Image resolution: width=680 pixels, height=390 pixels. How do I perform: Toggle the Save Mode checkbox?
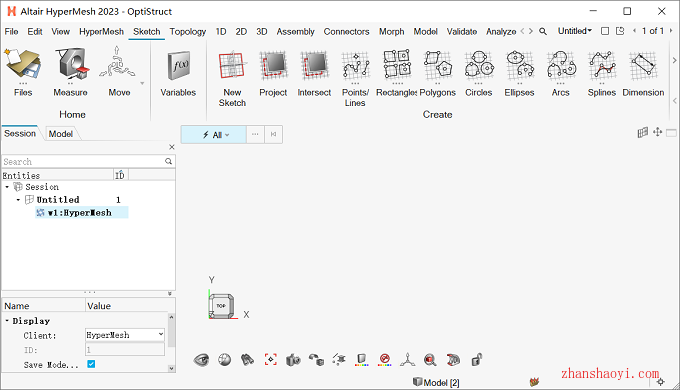click(x=91, y=364)
